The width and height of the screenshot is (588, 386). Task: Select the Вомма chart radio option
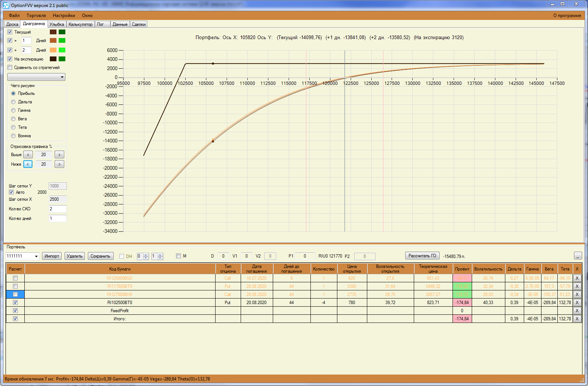pos(13,136)
